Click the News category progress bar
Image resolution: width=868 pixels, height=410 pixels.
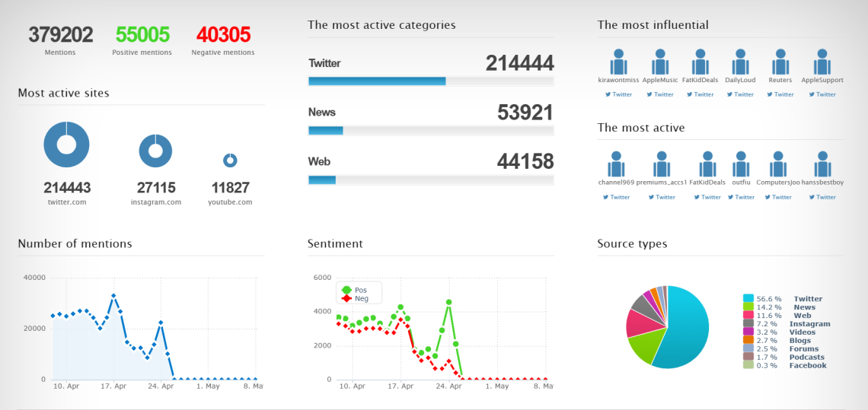coord(431,131)
